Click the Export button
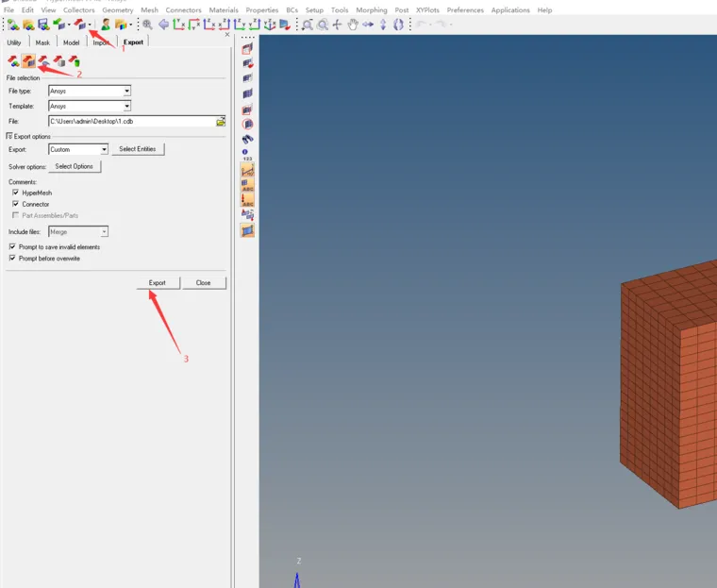 [158, 283]
